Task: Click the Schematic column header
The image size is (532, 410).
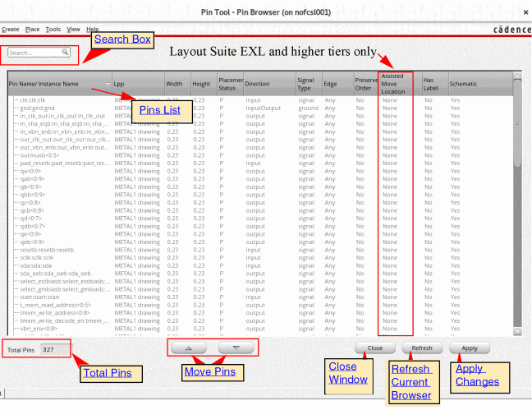Action: pyautogui.click(x=480, y=84)
